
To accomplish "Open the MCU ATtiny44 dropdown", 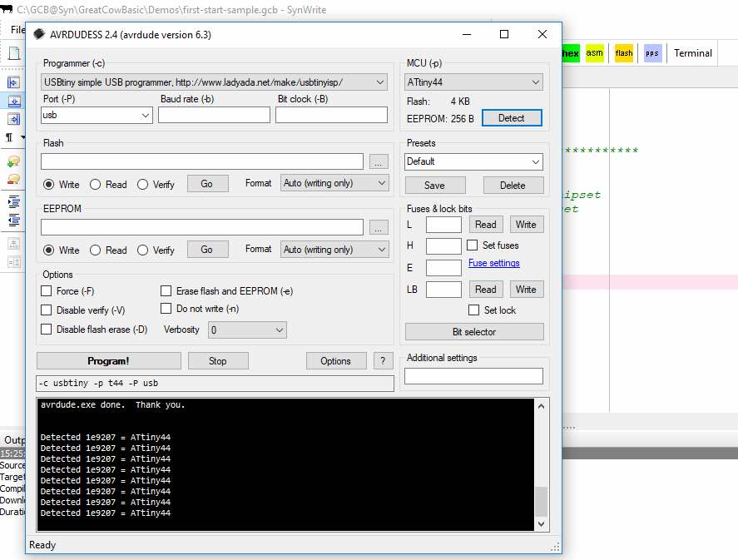I will coord(473,82).
